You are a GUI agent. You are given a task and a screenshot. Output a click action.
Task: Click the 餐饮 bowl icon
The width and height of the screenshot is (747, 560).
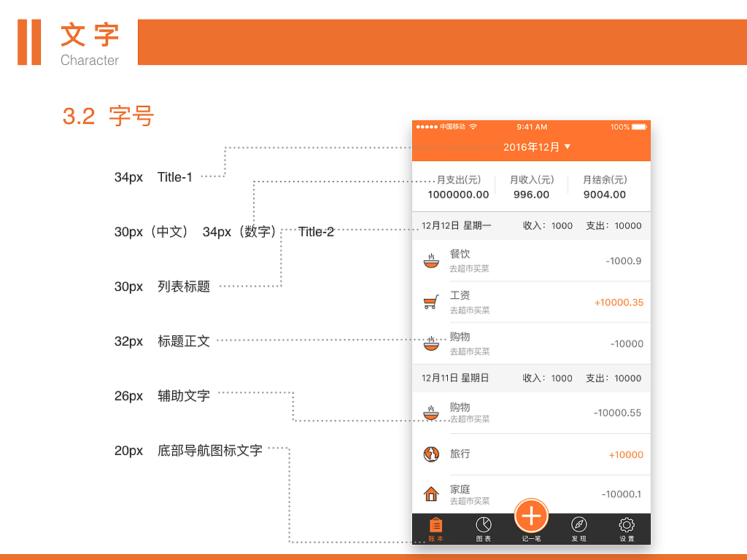click(431, 260)
